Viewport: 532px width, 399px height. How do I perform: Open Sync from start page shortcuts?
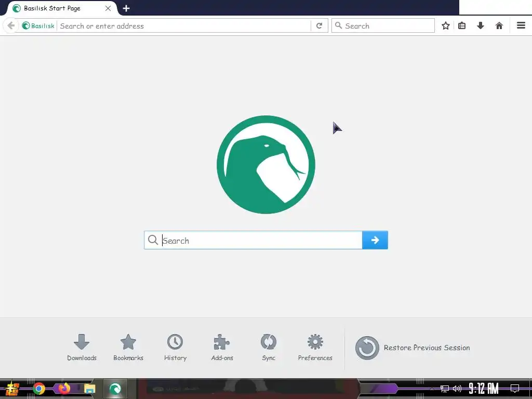pyautogui.click(x=269, y=348)
